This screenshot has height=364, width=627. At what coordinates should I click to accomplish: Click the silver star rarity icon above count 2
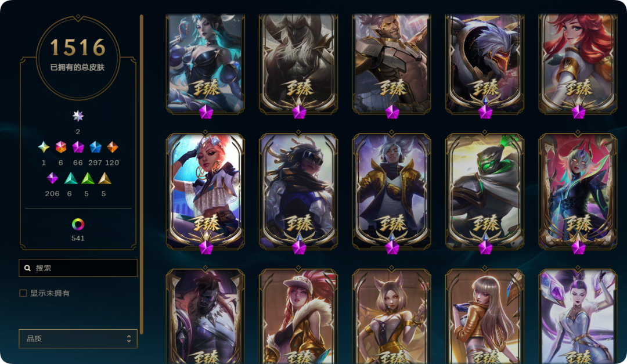(x=78, y=116)
